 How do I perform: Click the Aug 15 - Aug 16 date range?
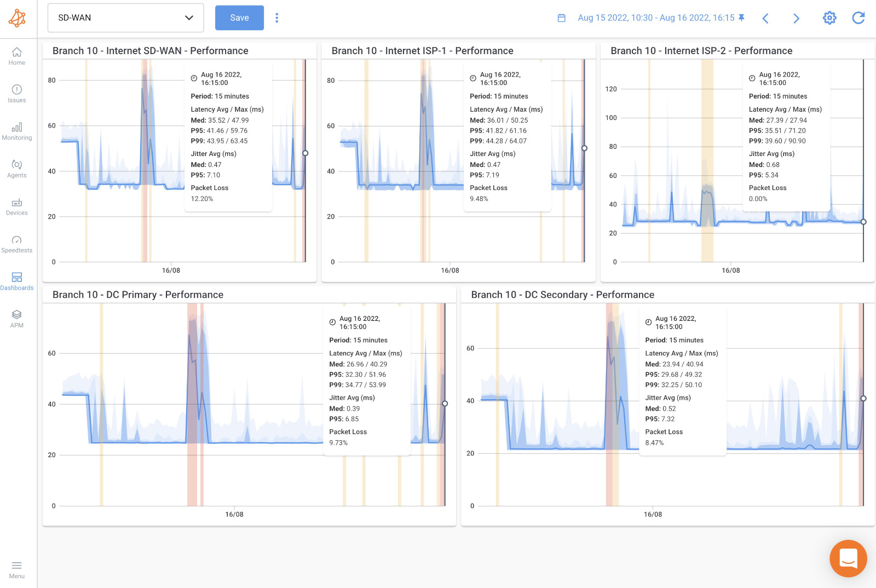coord(656,18)
